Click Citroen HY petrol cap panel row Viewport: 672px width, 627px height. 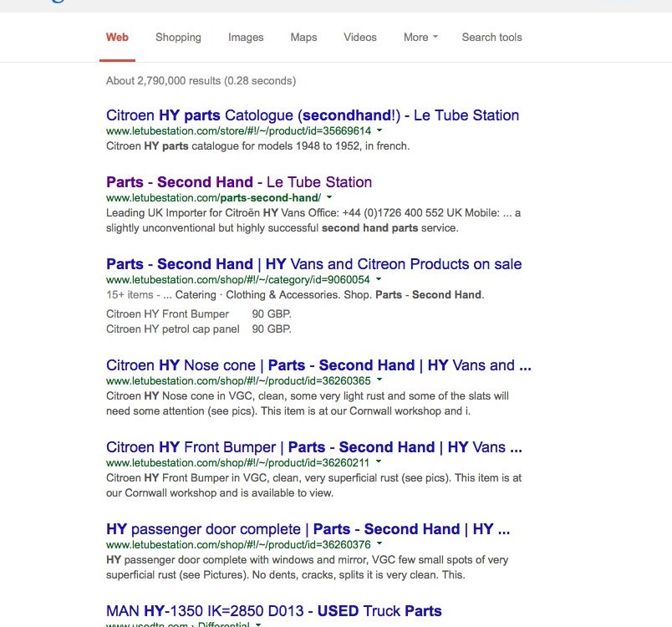pyautogui.click(x=199, y=329)
